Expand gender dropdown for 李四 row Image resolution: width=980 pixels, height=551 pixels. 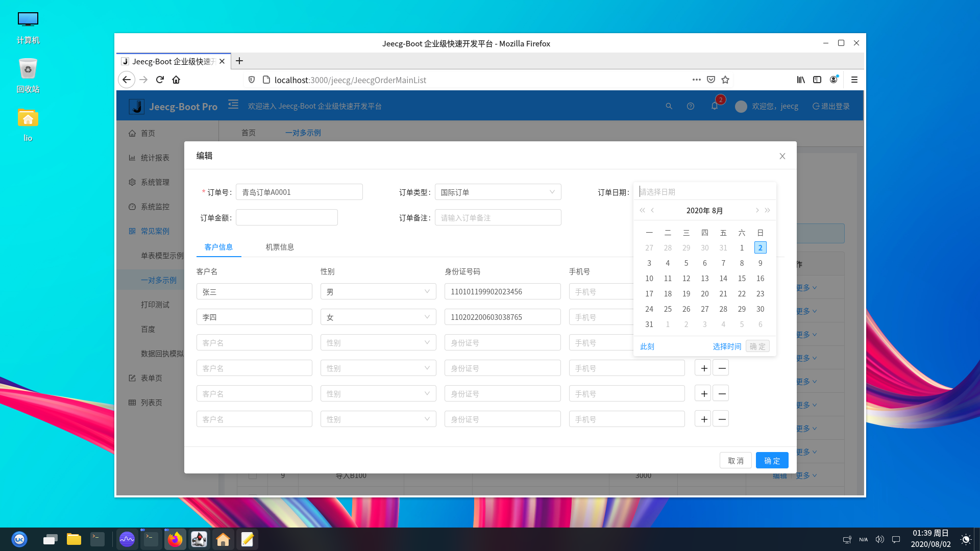(x=378, y=317)
